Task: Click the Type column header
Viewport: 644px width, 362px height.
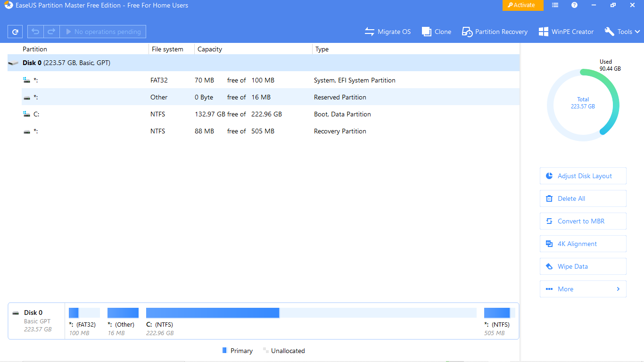Action: click(x=322, y=49)
